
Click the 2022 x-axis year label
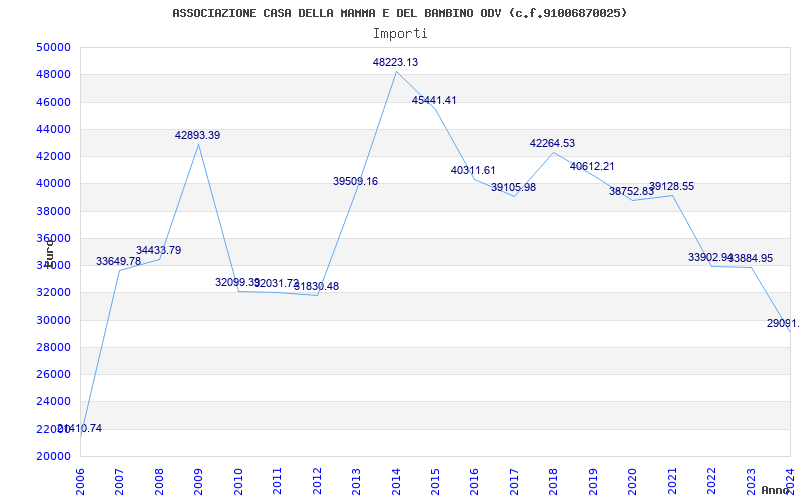[x=711, y=482]
